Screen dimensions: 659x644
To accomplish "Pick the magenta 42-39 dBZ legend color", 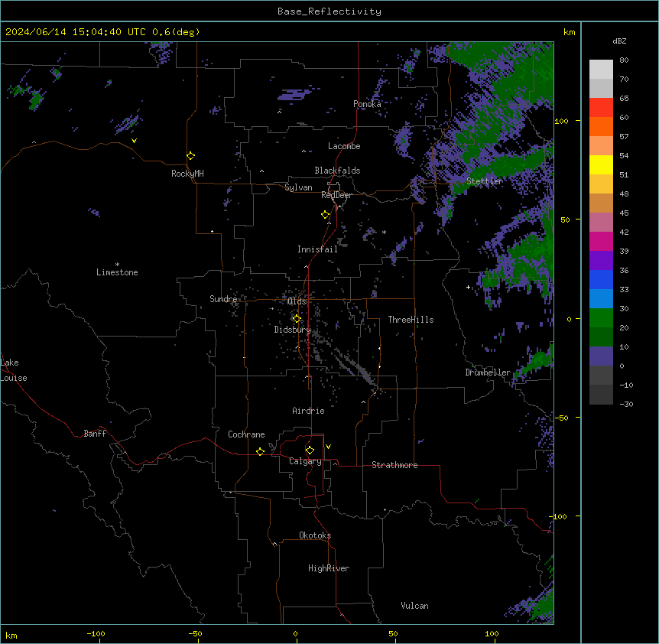I will tap(601, 241).
